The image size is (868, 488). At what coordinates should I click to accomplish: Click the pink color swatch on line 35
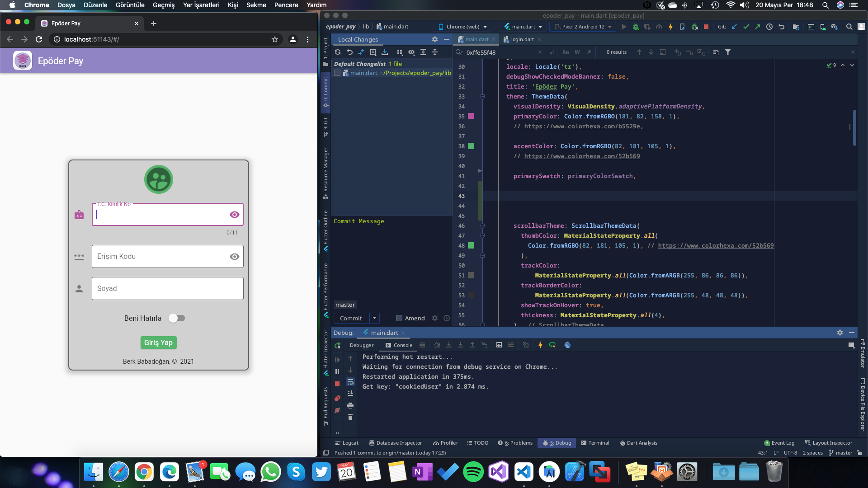pyautogui.click(x=471, y=117)
